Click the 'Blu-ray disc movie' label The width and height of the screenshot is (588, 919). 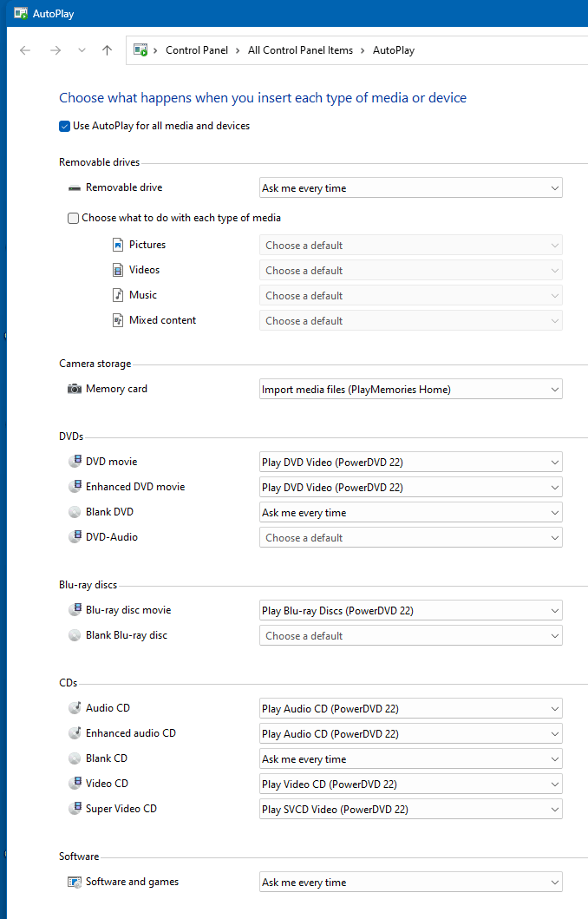[x=128, y=610]
